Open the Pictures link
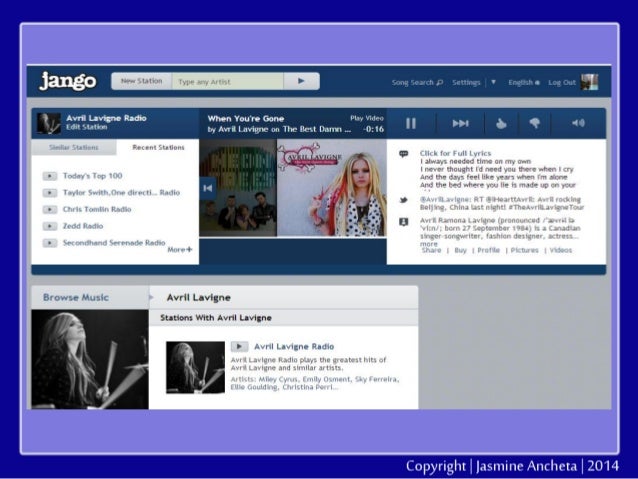Image resolution: width=638 pixels, height=479 pixels. pos(524,250)
